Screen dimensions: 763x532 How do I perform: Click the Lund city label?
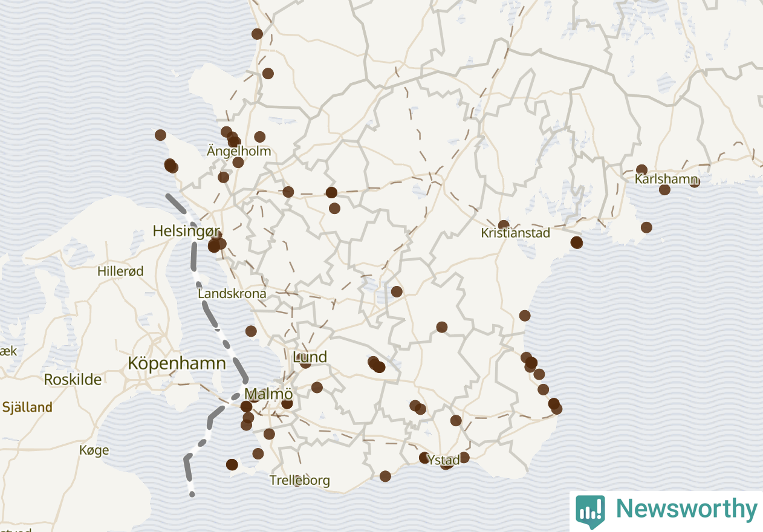310,357
